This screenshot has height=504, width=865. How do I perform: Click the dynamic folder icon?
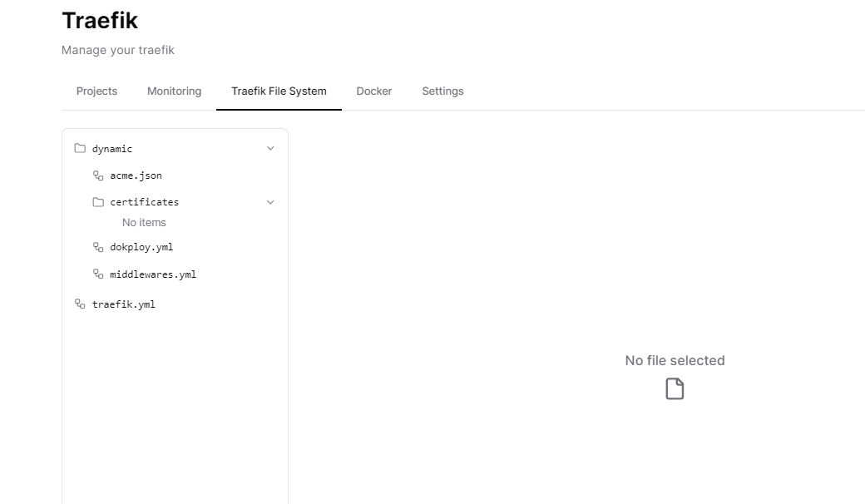[80, 148]
